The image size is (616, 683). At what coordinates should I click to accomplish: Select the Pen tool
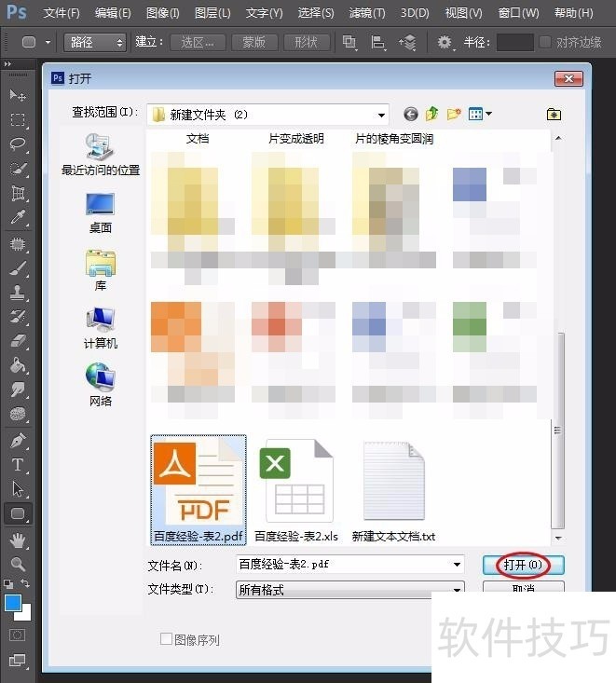[x=18, y=441]
